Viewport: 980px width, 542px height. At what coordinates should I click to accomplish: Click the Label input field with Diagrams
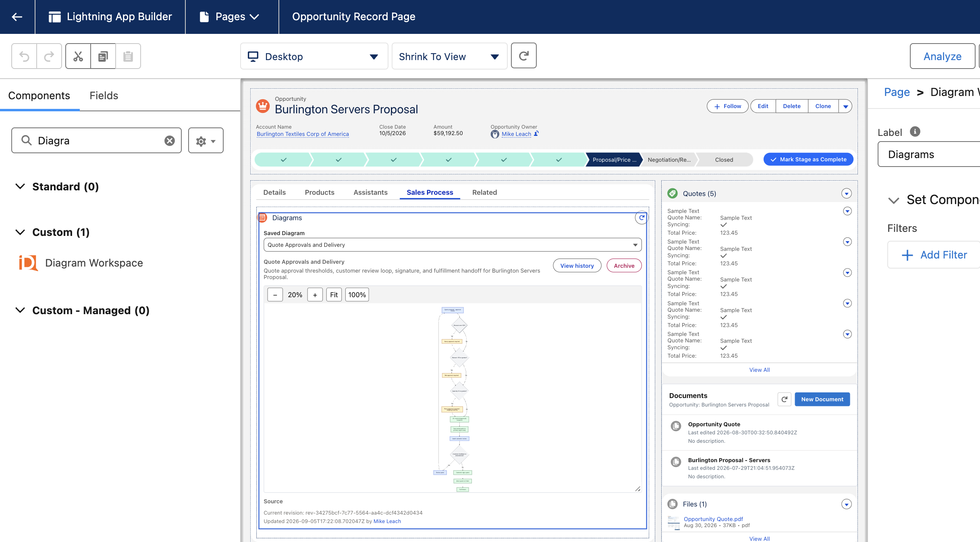(x=929, y=154)
